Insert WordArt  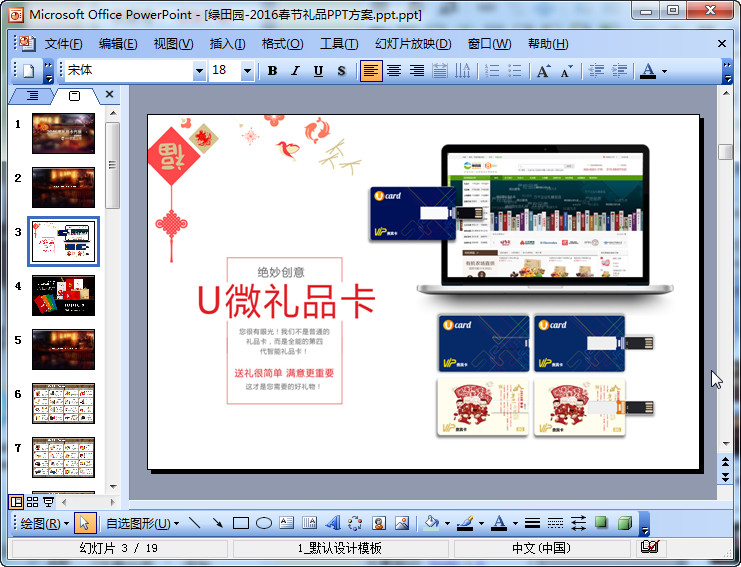pyautogui.click(x=333, y=523)
